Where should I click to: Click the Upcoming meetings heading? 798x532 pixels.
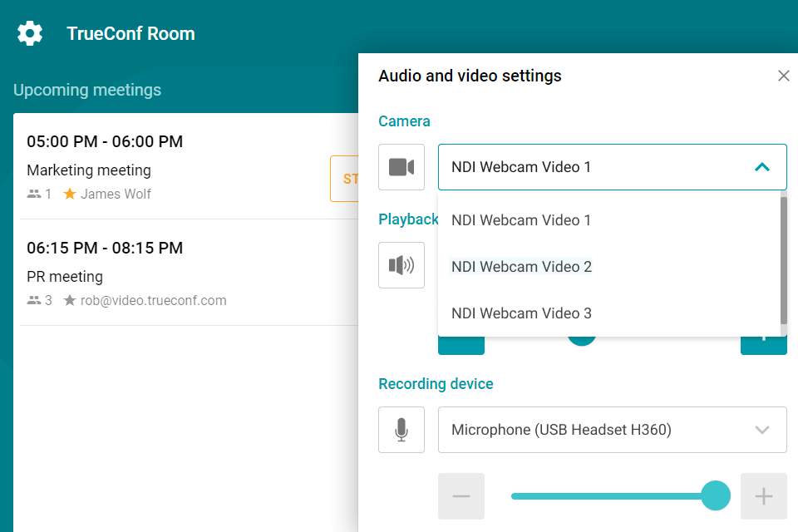click(87, 90)
